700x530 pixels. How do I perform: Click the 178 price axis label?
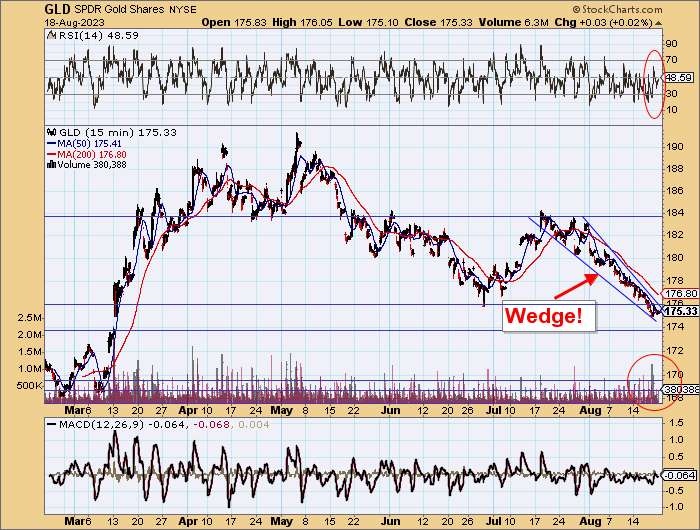675,280
